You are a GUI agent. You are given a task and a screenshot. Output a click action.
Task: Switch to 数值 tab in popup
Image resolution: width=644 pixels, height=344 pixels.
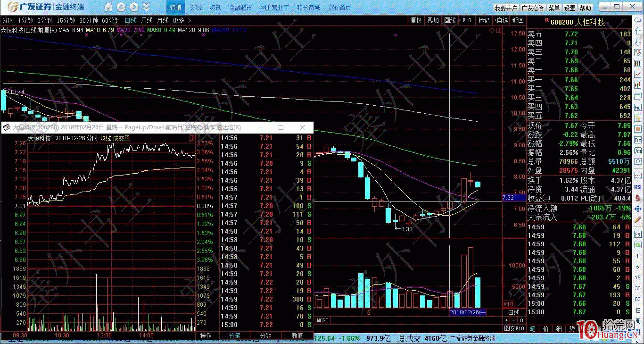pyautogui.click(x=297, y=336)
